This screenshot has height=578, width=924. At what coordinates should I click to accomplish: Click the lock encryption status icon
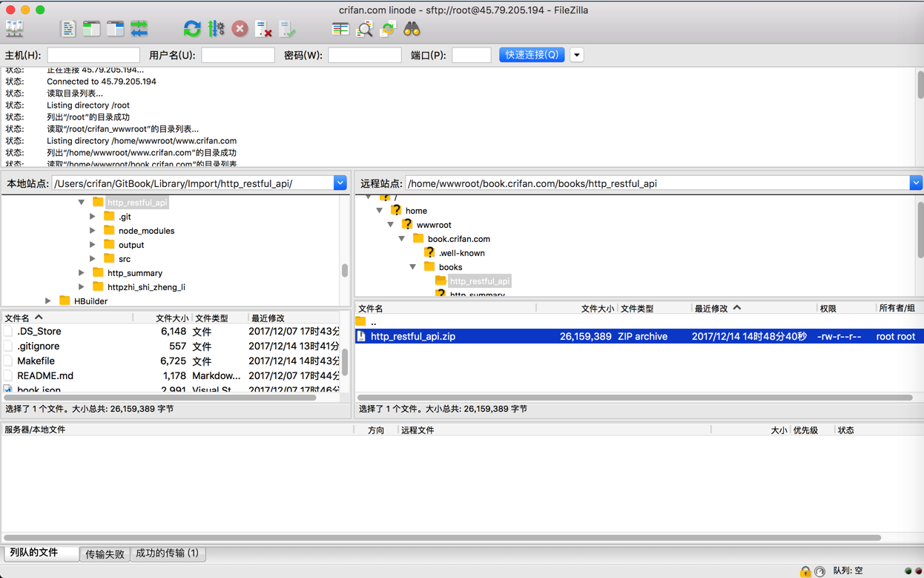[805, 571]
